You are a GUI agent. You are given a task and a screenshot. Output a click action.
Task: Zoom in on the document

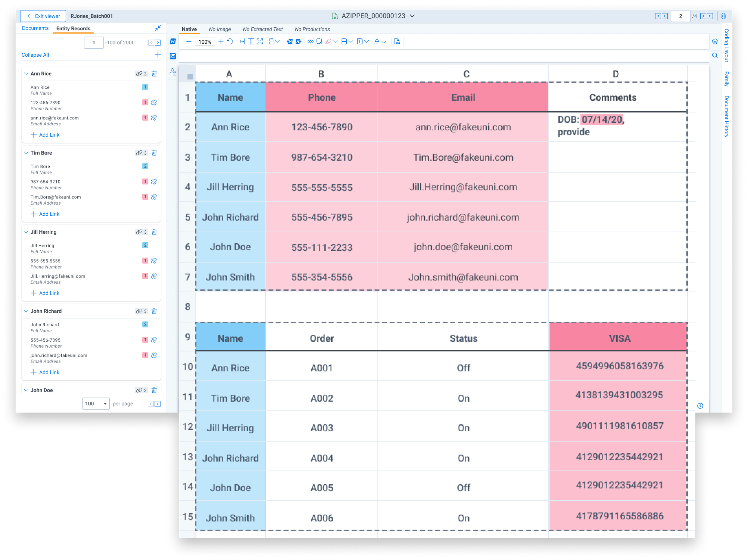coord(221,41)
